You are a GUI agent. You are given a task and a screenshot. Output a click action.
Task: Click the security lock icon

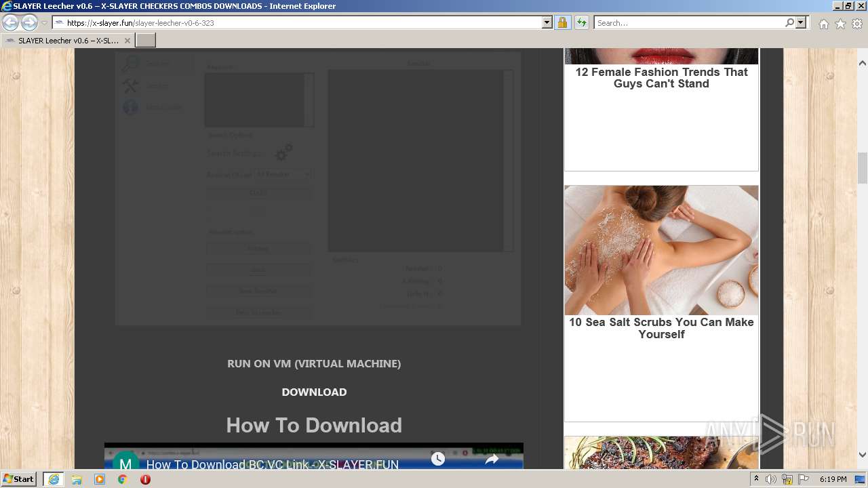pos(562,23)
